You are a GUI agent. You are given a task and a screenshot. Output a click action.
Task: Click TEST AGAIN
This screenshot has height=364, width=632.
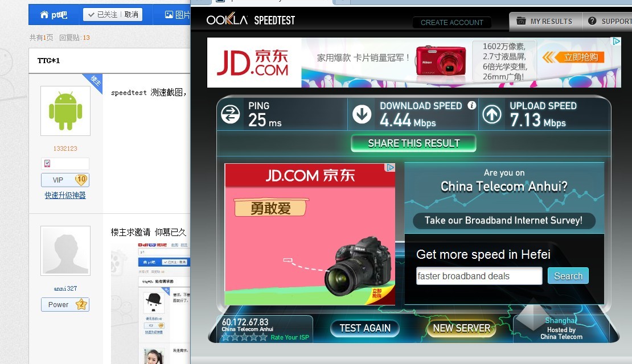(365, 328)
